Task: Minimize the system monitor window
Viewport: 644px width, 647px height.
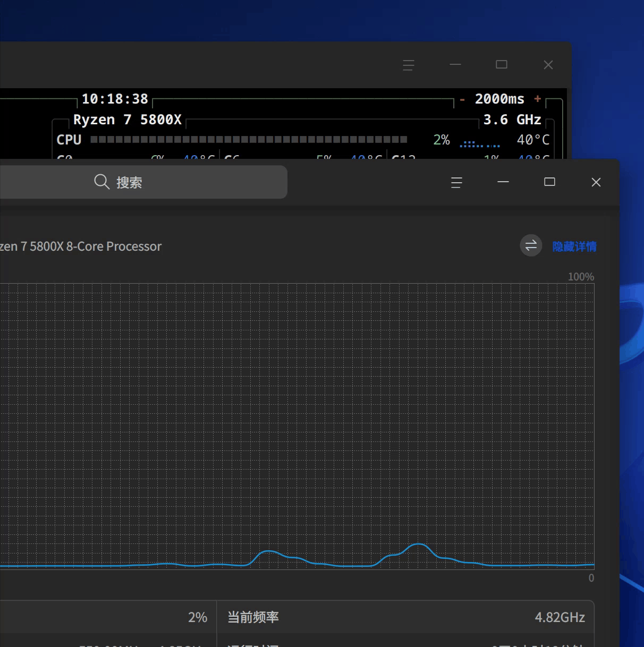Action: tap(503, 182)
